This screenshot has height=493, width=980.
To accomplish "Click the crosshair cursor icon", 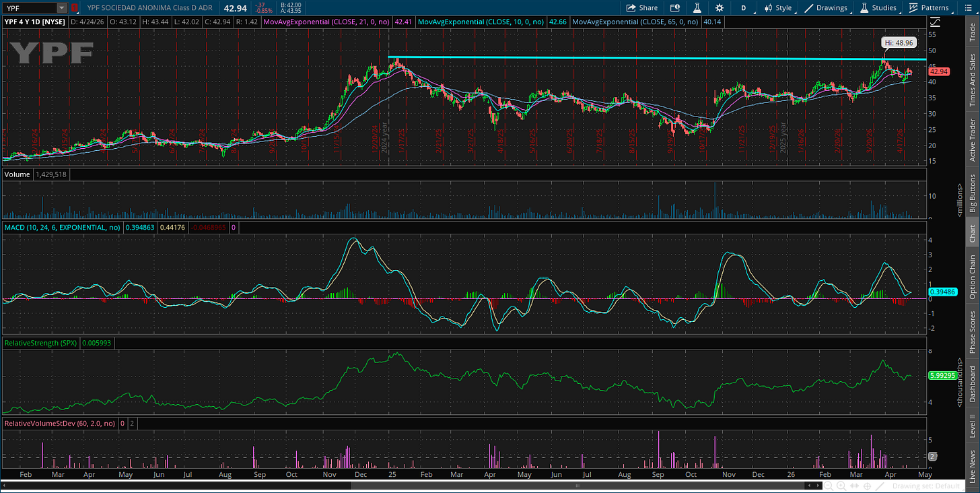I will [867, 486].
